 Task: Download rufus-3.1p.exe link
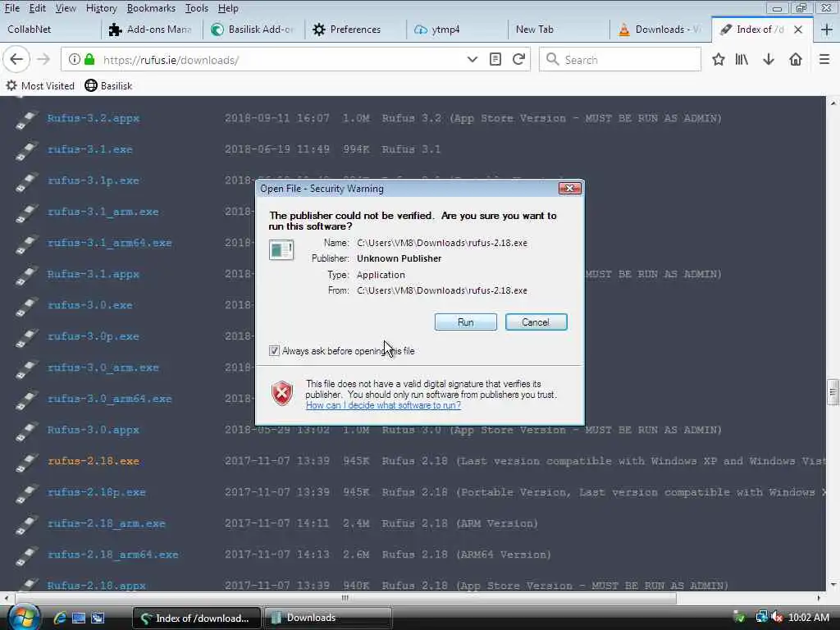point(94,180)
